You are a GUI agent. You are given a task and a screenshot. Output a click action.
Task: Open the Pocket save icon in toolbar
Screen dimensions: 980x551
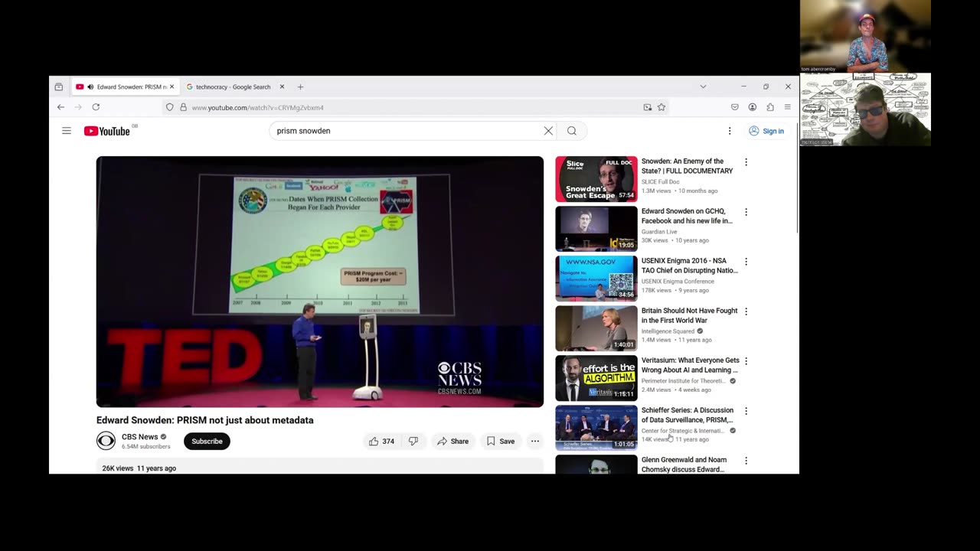pos(735,107)
